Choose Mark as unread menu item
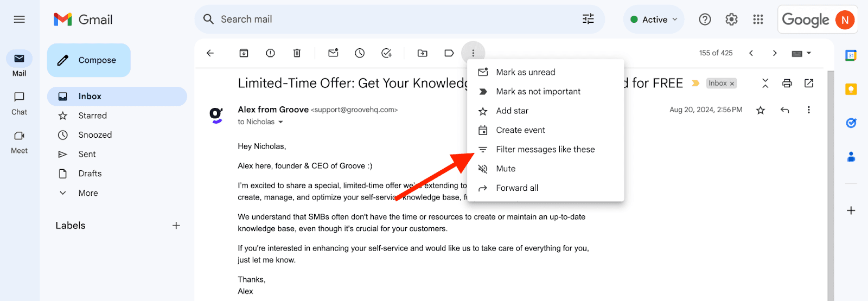Image resolution: width=868 pixels, height=301 pixels. tap(545, 72)
